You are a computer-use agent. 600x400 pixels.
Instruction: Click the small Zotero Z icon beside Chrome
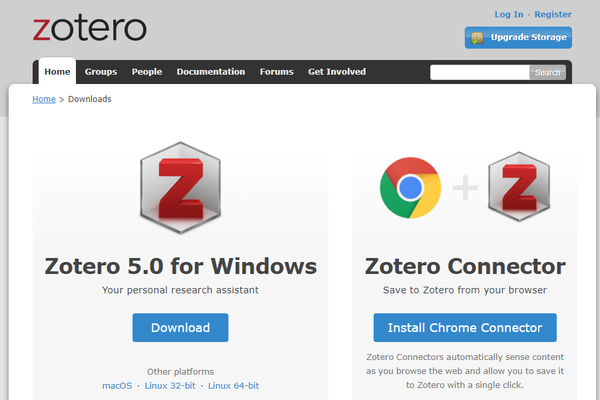click(x=519, y=186)
